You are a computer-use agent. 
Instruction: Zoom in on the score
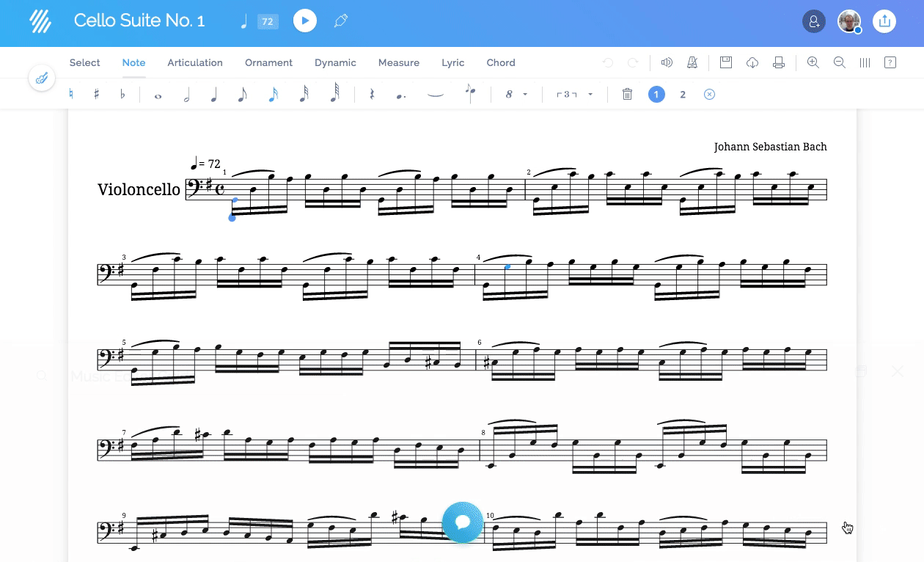[813, 63]
